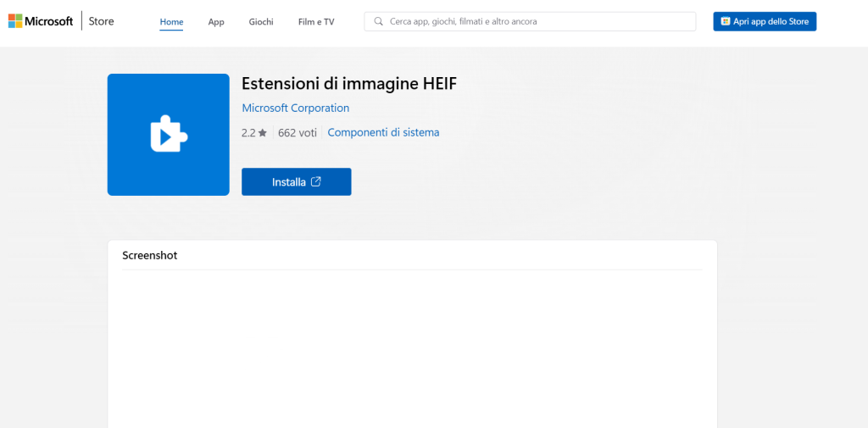Viewport: 868px width, 428px height.
Task: Click the 662 voti ratings count
Action: (x=297, y=133)
